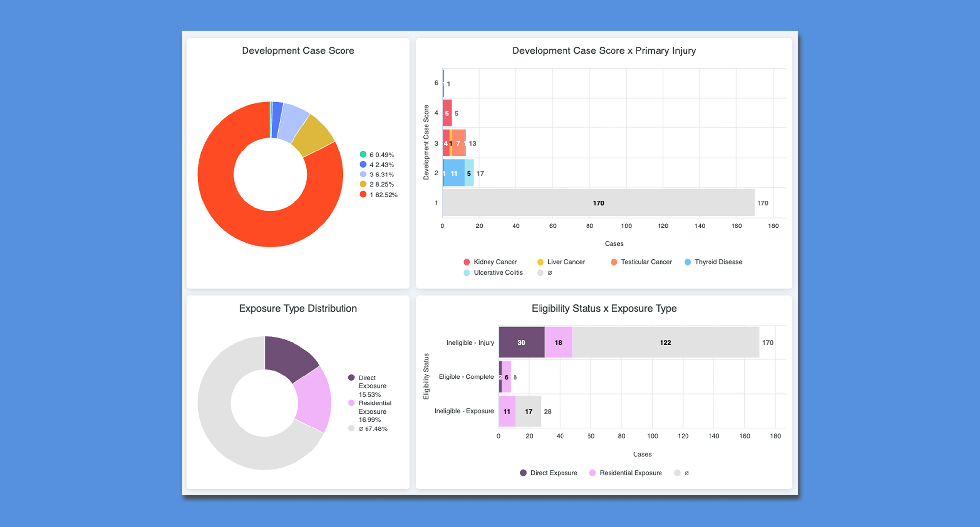Select the pink Residential Exposure donut segment
The height and width of the screenshot is (527, 980).
(x=314, y=400)
